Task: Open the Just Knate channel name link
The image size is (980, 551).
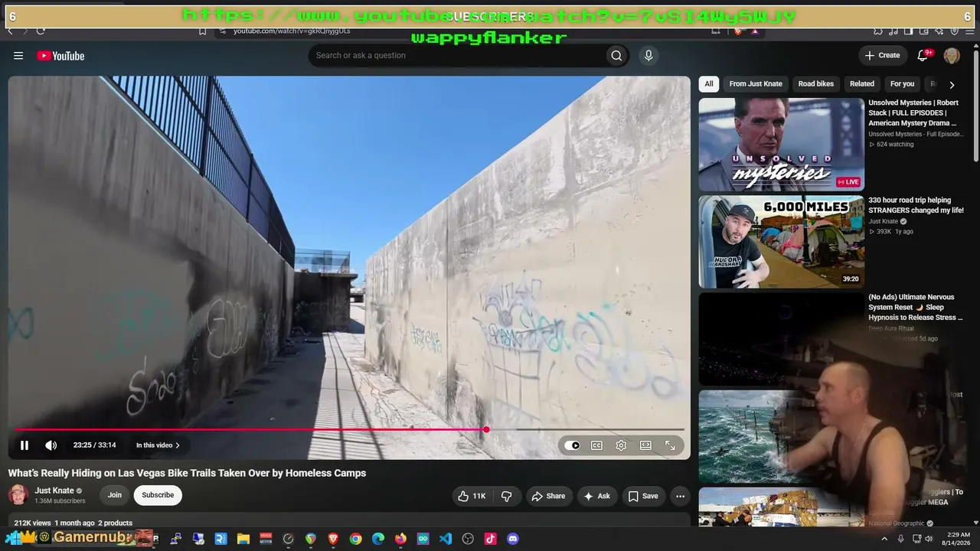Action: tap(54, 491)
